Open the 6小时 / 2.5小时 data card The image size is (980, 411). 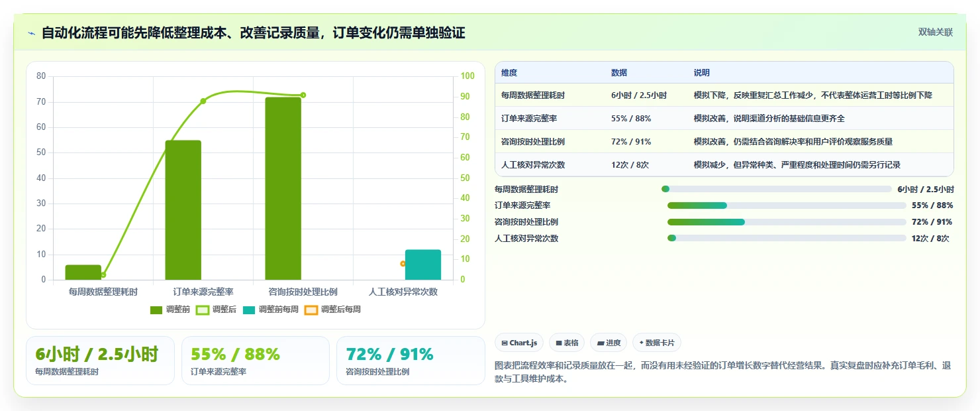point(100,361)
